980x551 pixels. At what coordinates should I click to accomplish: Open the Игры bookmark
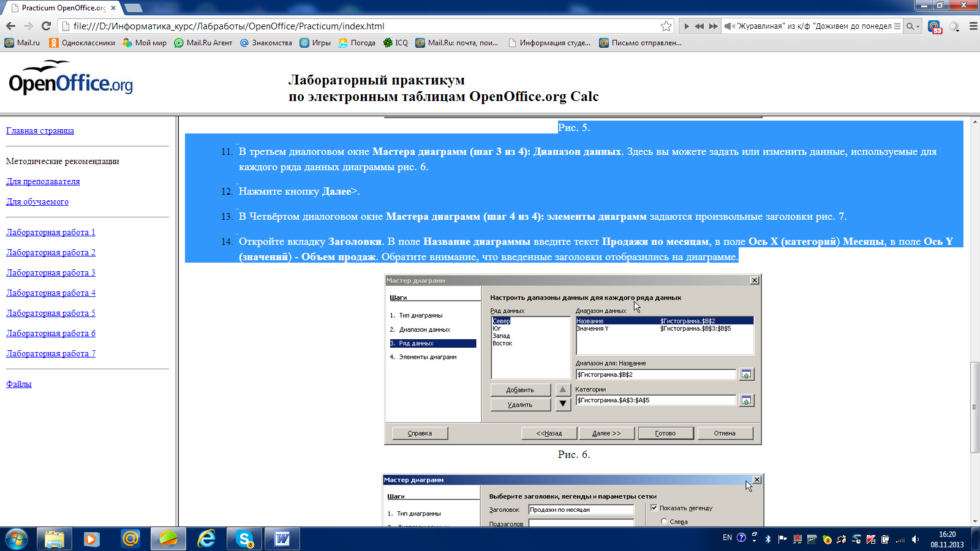click(315, 43)
